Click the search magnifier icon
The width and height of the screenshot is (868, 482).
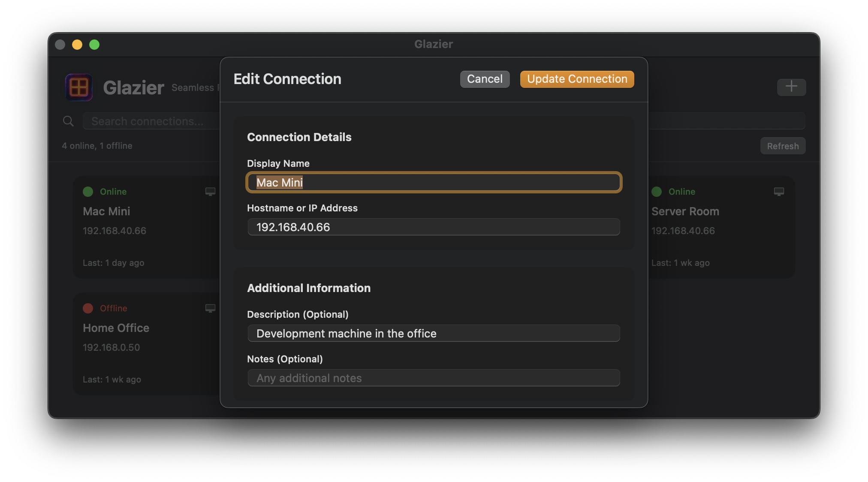68,121
